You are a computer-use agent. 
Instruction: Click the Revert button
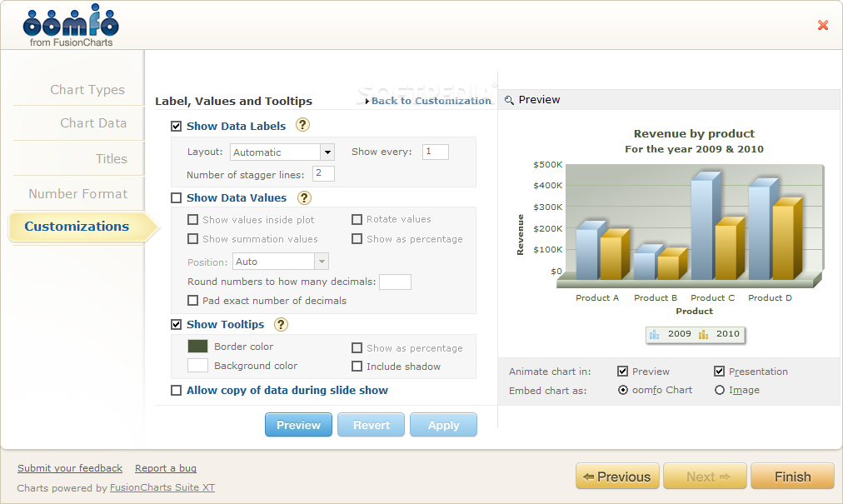(371, 425)
